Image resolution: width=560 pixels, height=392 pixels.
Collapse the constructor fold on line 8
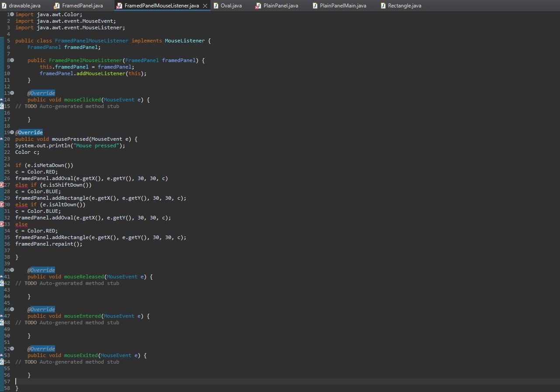(12, 60)
